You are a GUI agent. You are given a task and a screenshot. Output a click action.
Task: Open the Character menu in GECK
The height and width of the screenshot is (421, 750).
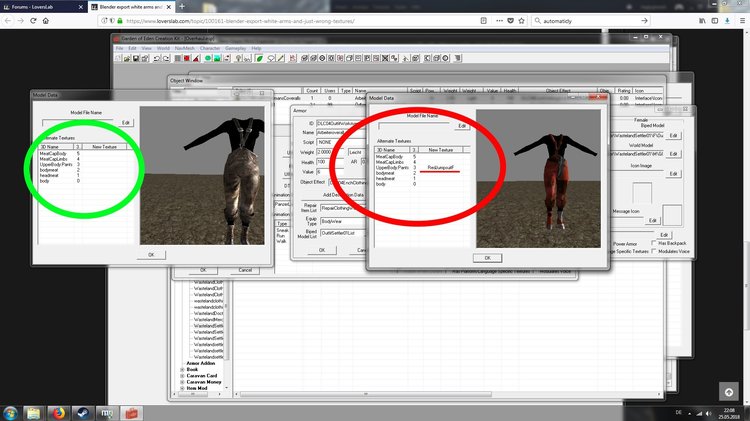[x=210, y=48]
